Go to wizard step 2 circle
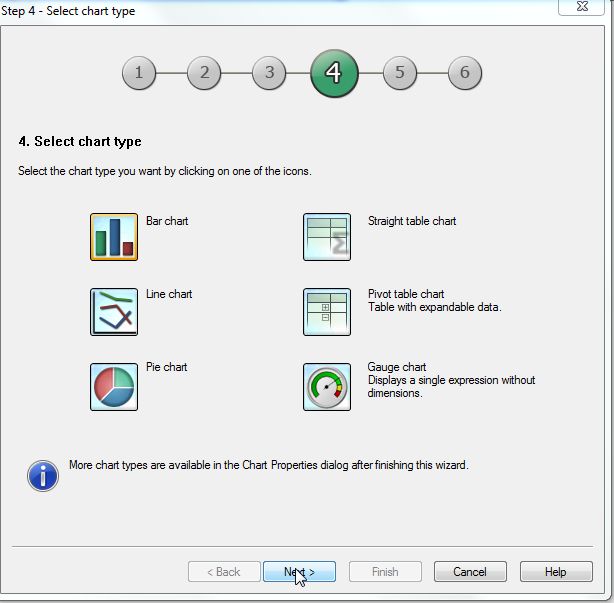The width and height of the screenshot is (614, 603). click(x=204, y=73)
